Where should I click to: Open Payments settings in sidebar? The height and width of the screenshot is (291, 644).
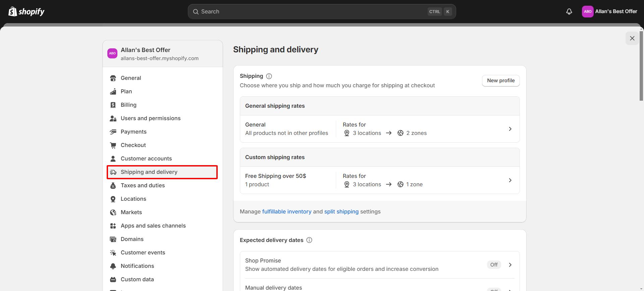coord(133,132)
